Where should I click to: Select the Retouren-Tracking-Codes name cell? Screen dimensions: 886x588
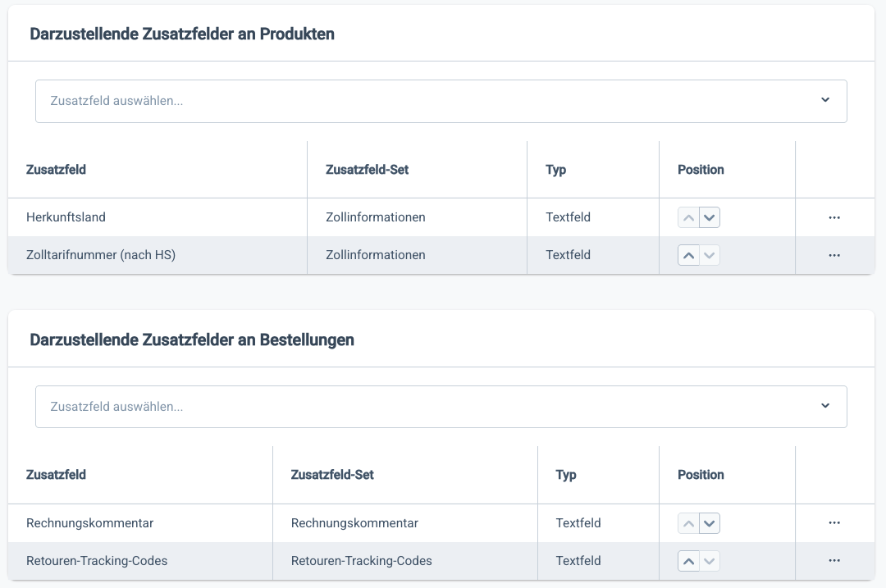[x=97, y=561]
